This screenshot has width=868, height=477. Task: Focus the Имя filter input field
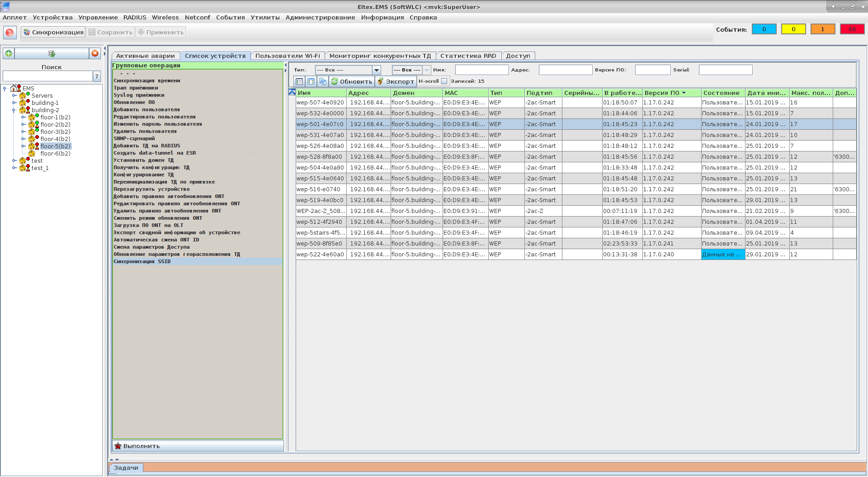pyautogui.click(x=482, y=70)
